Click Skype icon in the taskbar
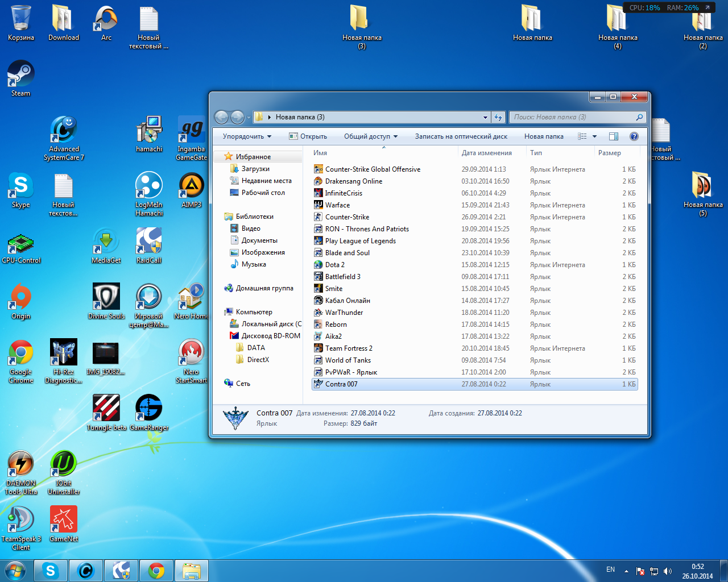 click(x=51, y=571)
